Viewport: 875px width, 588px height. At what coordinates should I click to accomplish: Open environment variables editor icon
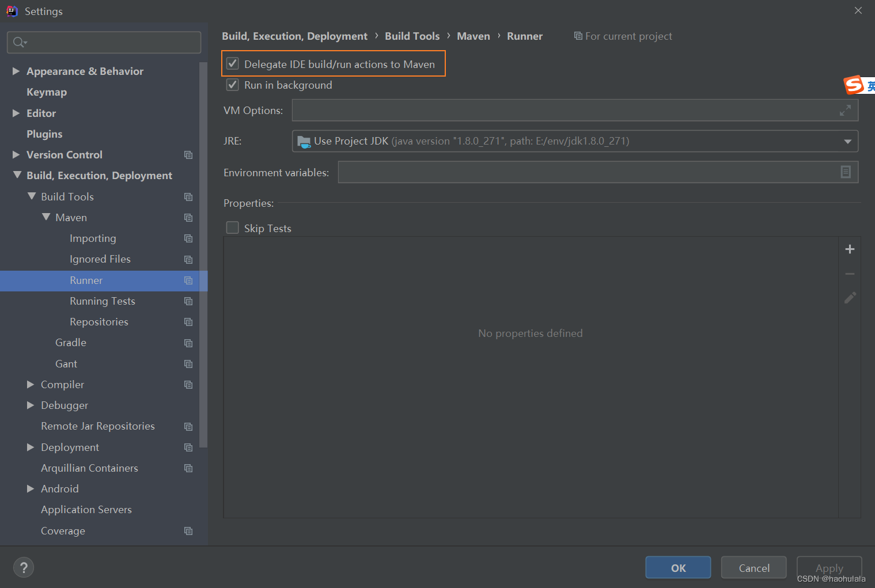[x=846, y=172]
